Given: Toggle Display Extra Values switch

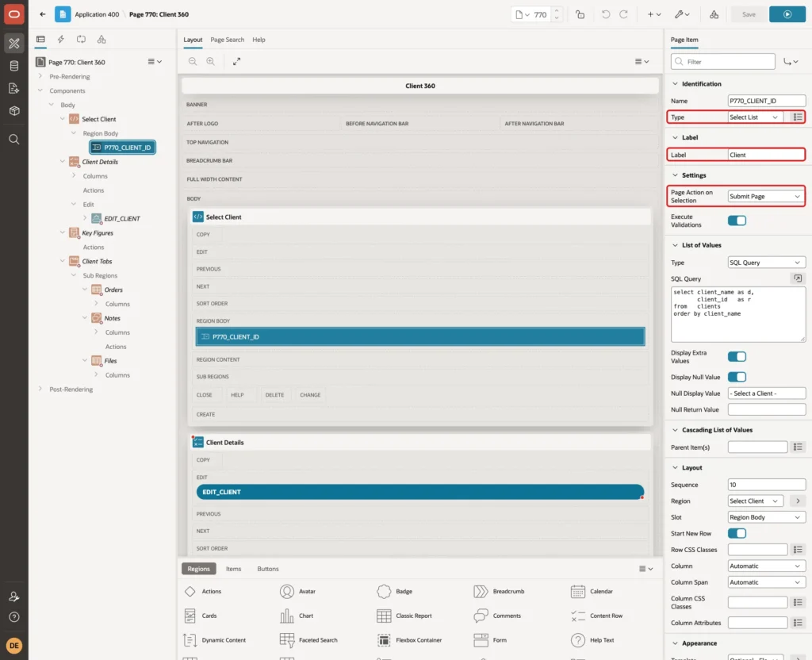Looking at the screenshot, I should [x=737, y=356].
